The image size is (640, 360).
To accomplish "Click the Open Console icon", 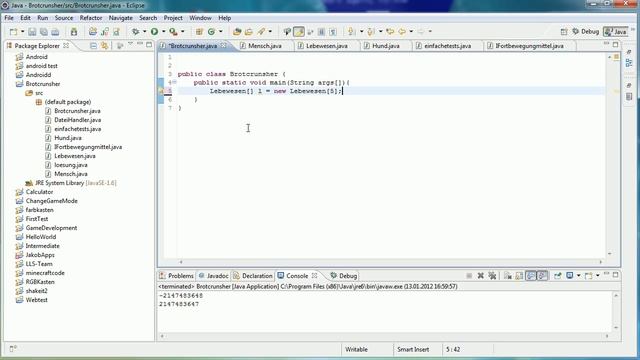I will coord(588,276).
